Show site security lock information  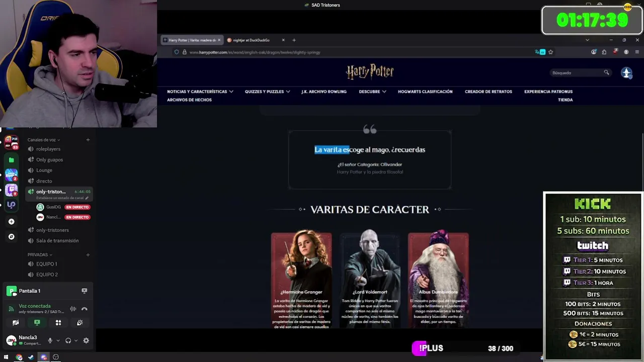point(184,52)
